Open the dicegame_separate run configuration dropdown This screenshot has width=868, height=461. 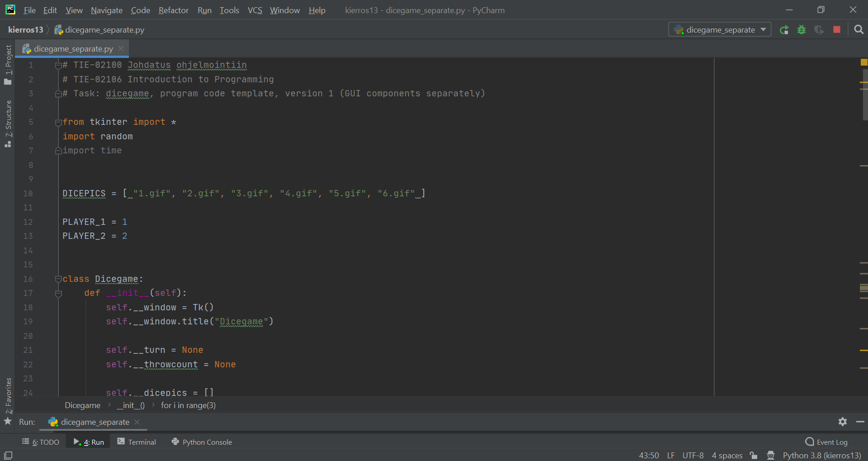tap(720, 30)
